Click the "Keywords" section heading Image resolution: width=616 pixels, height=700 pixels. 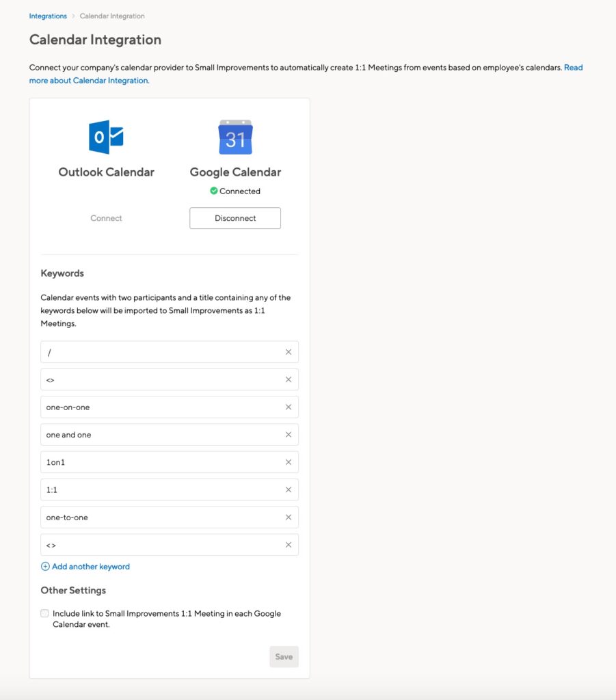(x=62, y=273)
